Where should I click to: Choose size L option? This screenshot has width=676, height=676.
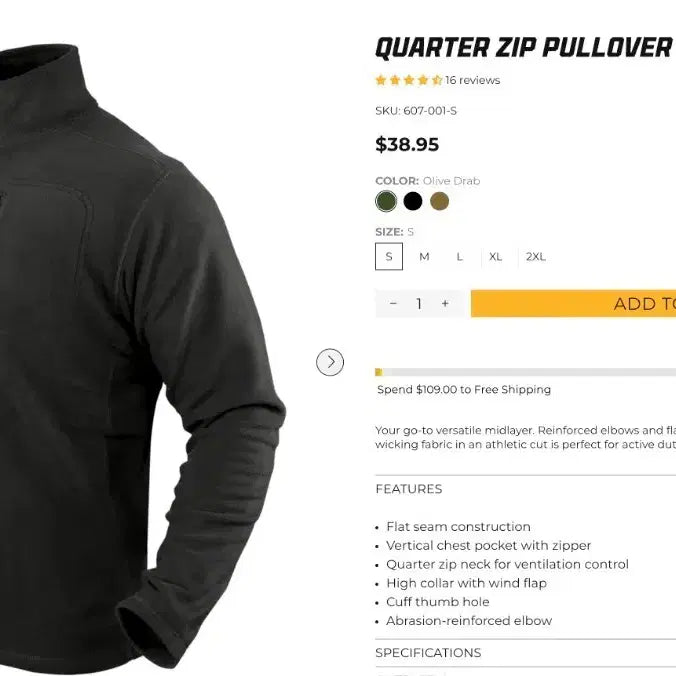(460, 257)
